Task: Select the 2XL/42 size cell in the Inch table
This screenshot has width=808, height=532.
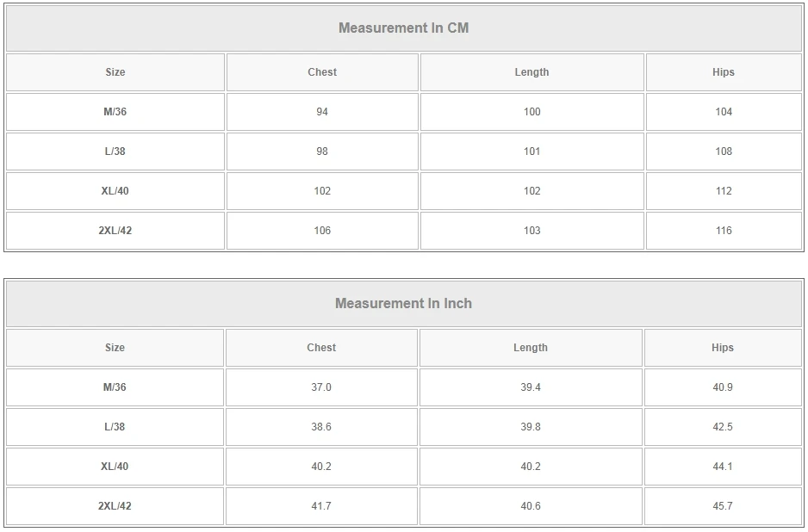Action: tap(115, 506)
